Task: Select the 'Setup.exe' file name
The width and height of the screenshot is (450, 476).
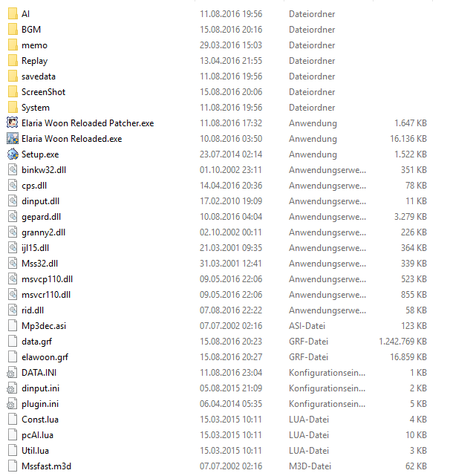Action: coord(40,154)
